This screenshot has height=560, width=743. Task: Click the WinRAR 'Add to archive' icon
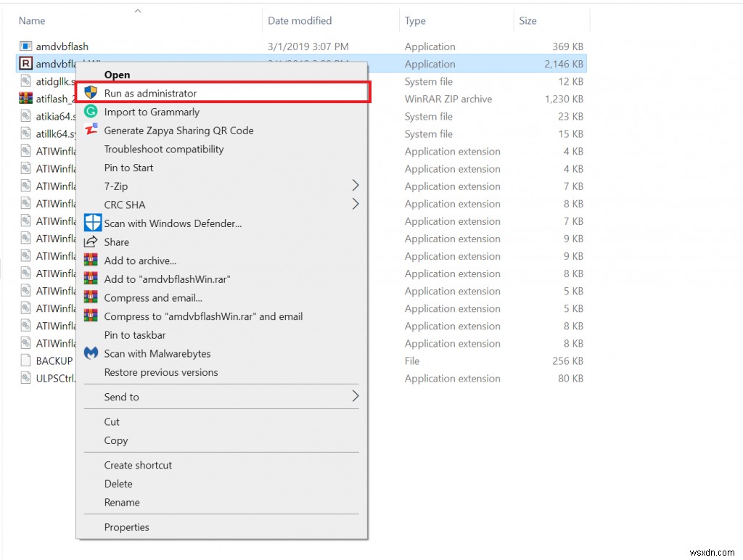coord(92,260)
